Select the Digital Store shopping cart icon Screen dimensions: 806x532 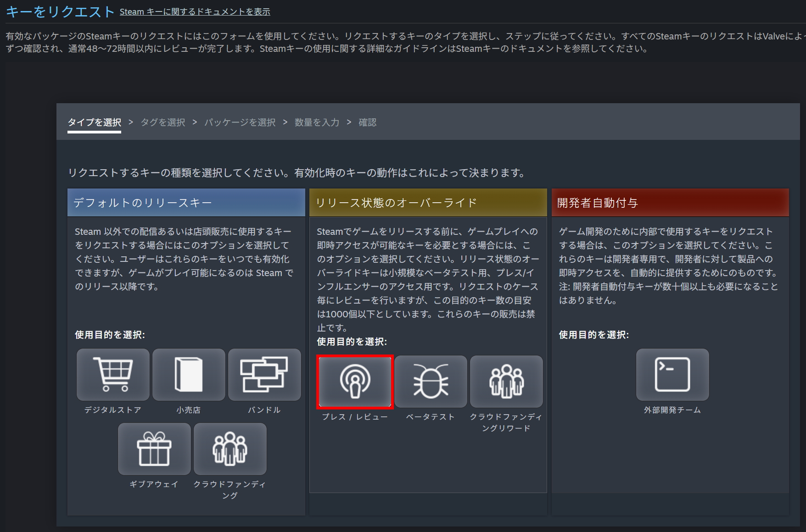[x=113, y=375]
